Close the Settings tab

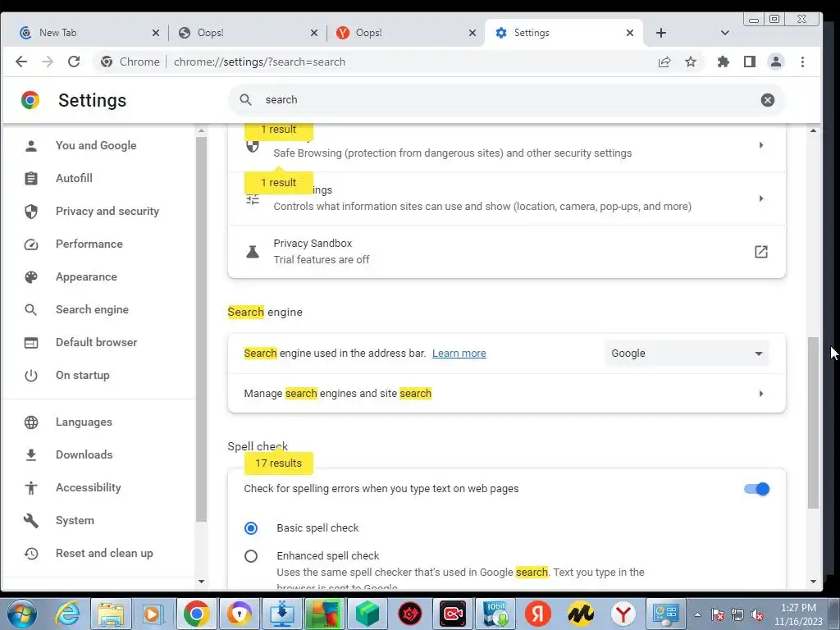click(630, 33)
